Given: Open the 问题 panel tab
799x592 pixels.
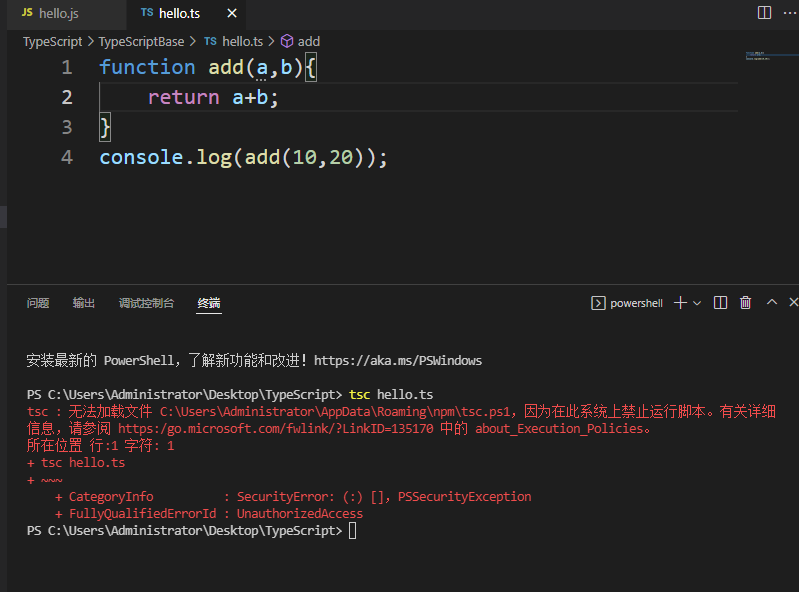Looking at the screenshot, I should 38,303.
